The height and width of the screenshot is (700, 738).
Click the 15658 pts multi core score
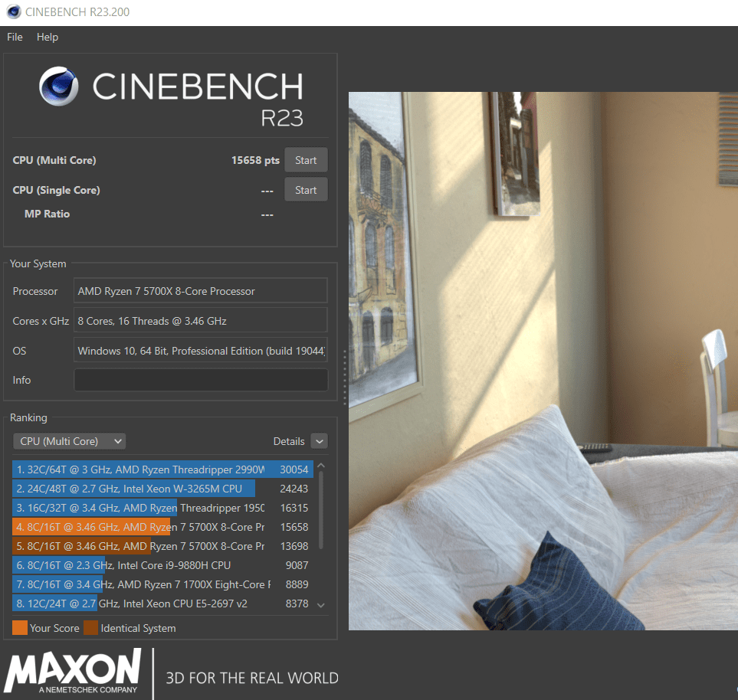[255, 160]
